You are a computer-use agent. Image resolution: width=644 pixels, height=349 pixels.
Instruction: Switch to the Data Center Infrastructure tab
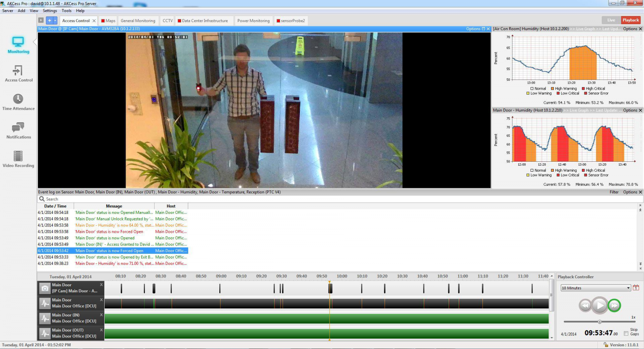tap(204, 21)
